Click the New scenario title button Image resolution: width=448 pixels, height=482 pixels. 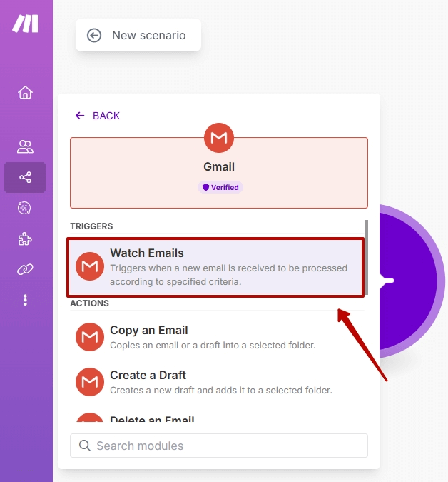click(x=138, y=35)
